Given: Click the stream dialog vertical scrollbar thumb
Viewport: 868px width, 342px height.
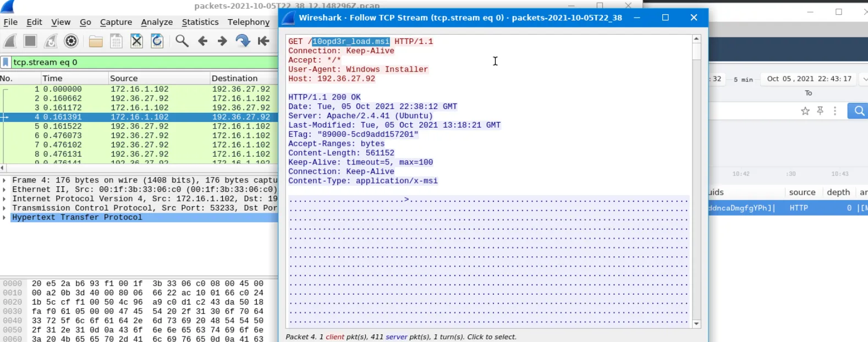Looking at the screenshot, I should tap(696, 52).
